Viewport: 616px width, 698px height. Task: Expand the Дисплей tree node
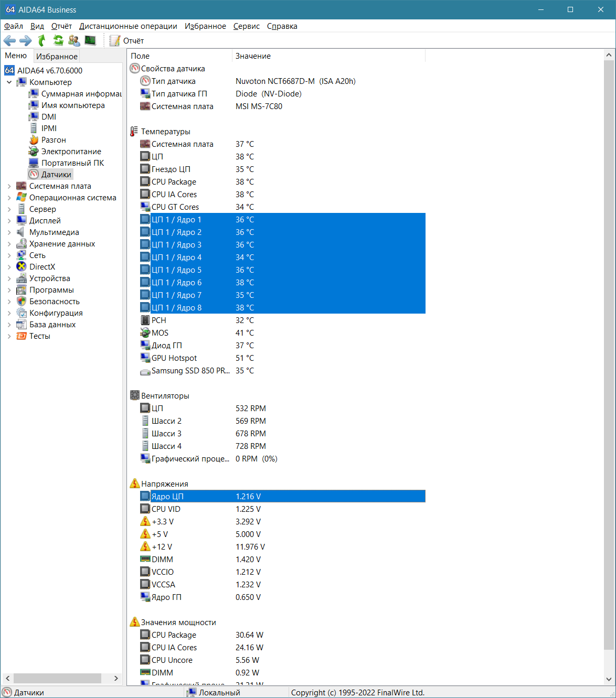coord(9,221)
